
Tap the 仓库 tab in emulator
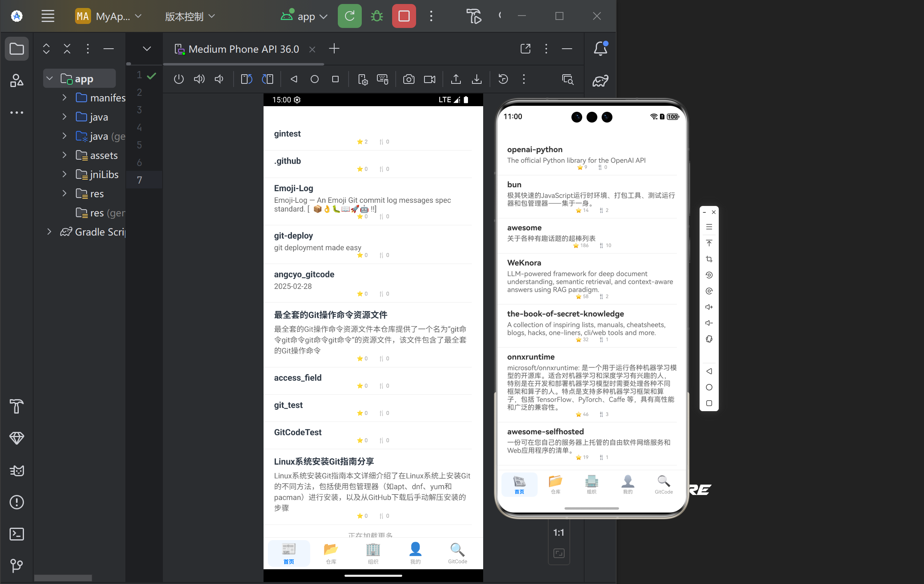[x=331, y=553]
